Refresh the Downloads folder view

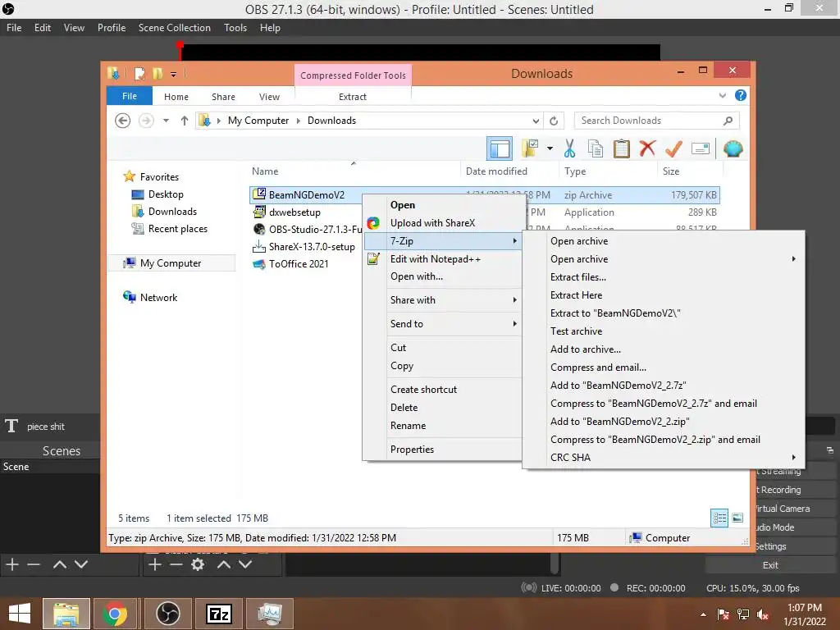tap(554, 121)
